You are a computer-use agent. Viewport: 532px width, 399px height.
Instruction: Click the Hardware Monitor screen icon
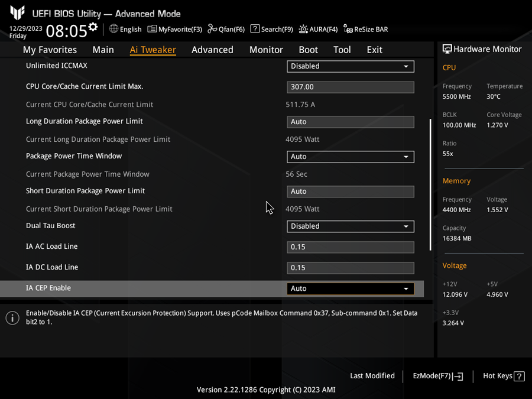[x=447, y=49]
